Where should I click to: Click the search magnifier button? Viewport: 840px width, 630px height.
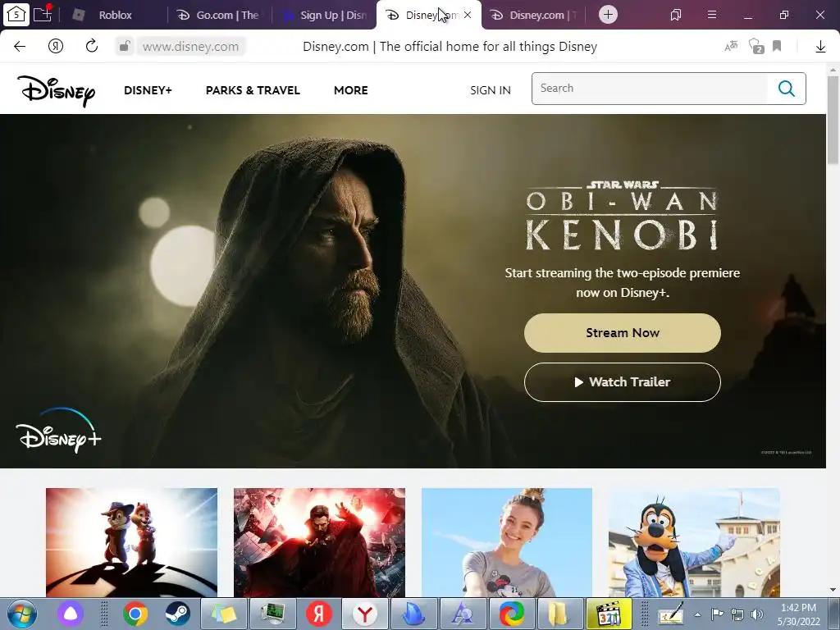787,89
